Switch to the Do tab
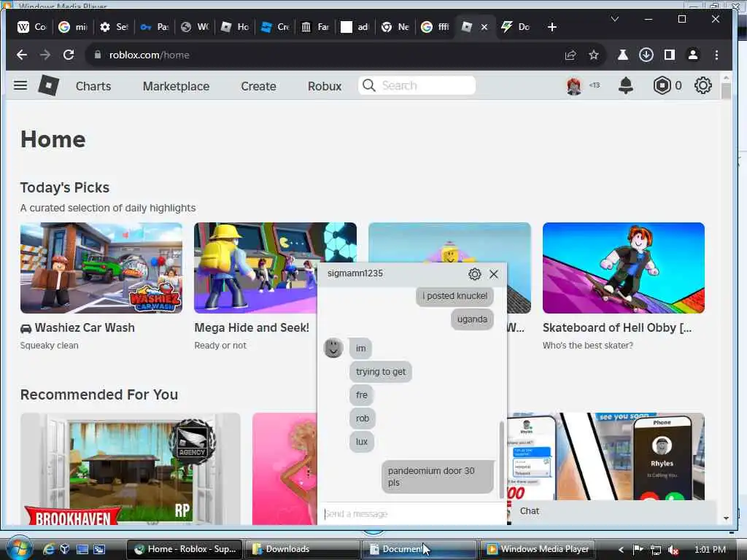The width and height of the screenshot is (747, 560). pos(516,27)
